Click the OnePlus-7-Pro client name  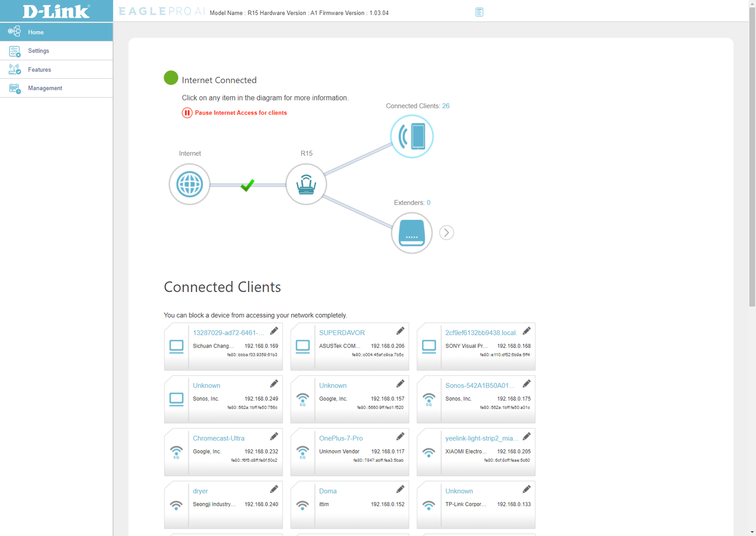341,439
